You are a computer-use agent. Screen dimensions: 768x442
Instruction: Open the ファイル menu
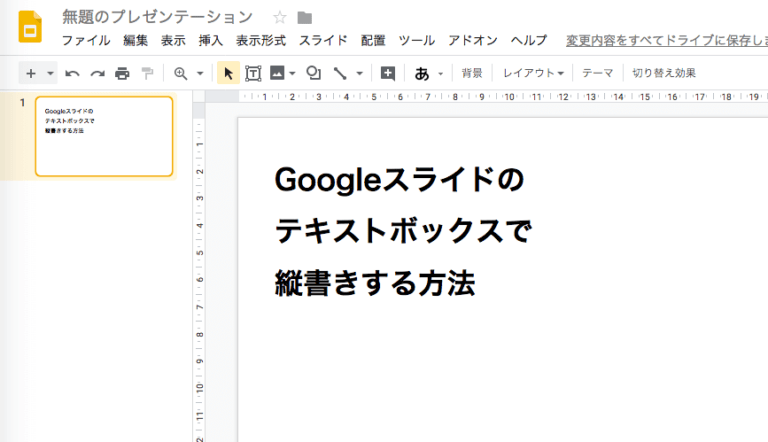click(86, 40)
